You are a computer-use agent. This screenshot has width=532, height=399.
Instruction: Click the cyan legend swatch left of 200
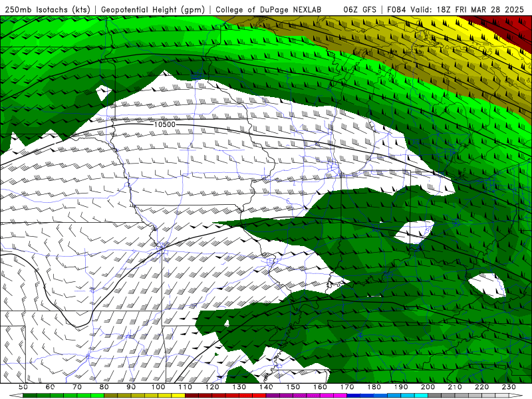pyautogui.click(x=421, y=396)
